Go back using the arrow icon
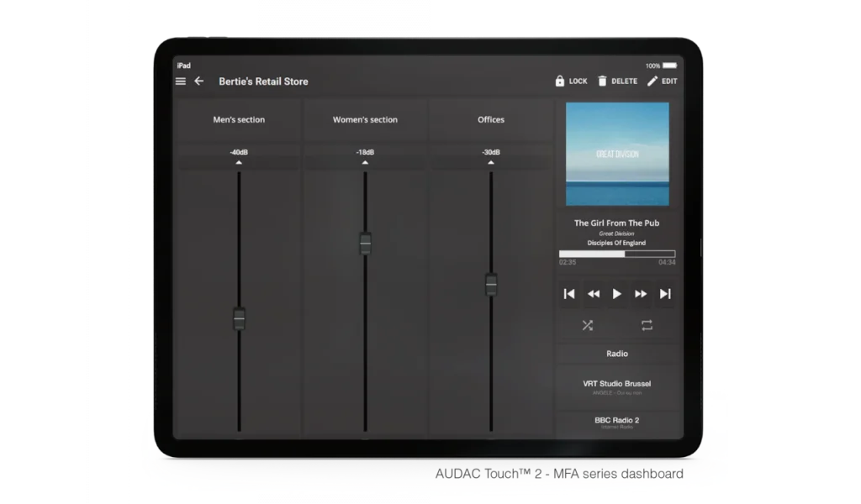Image resolution: width=861 pixels, height=504 pixels. [199, 81]
